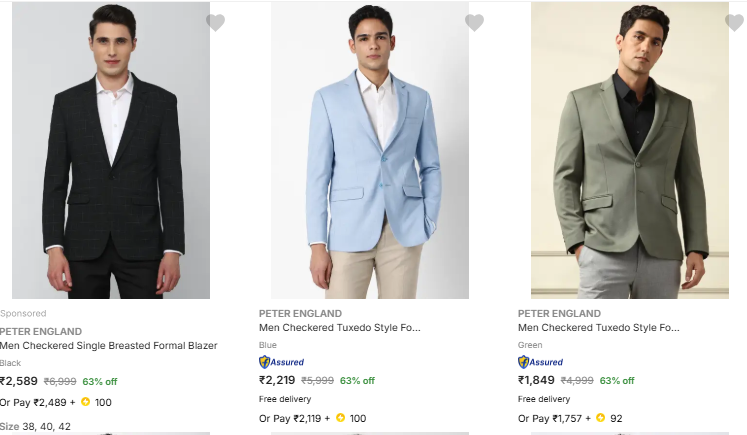Wishlist the black blazer with heart icon

pyautogui.click(x=215, y=23)
